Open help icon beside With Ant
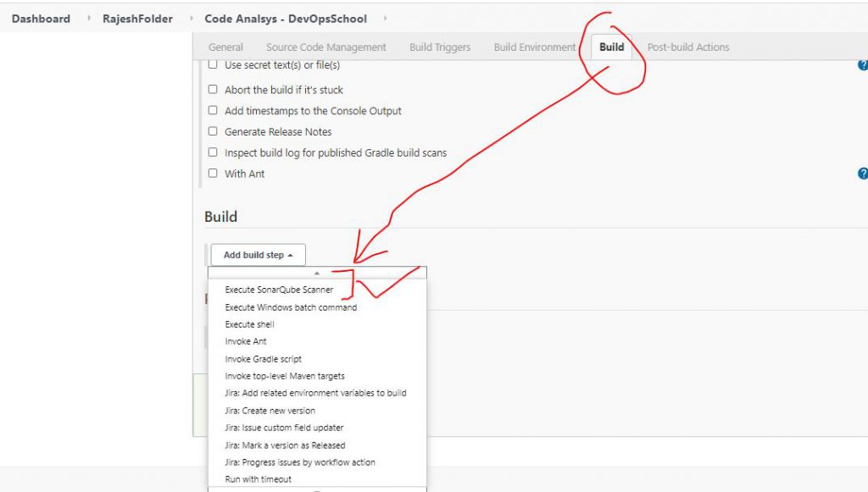The width and height of the screenshot is (868, 492). point(863,174)
